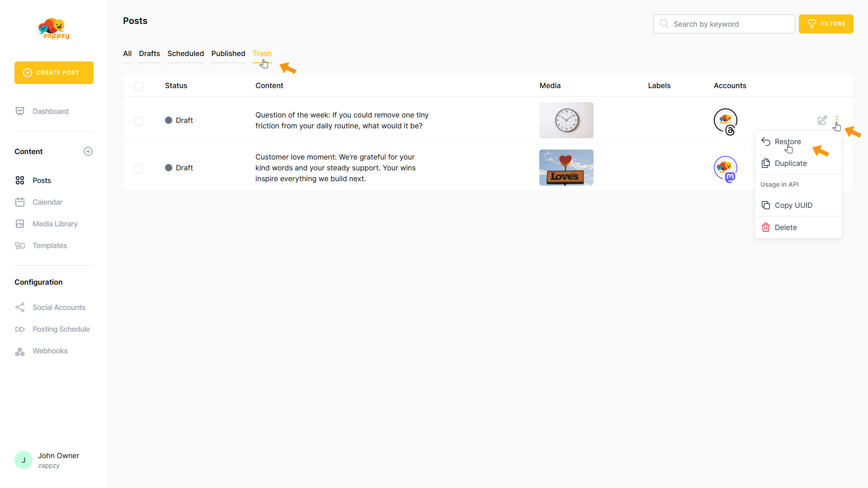868x488 pixels.
Task: Open the three-dot options menu on first post
Action: [836, 119]
